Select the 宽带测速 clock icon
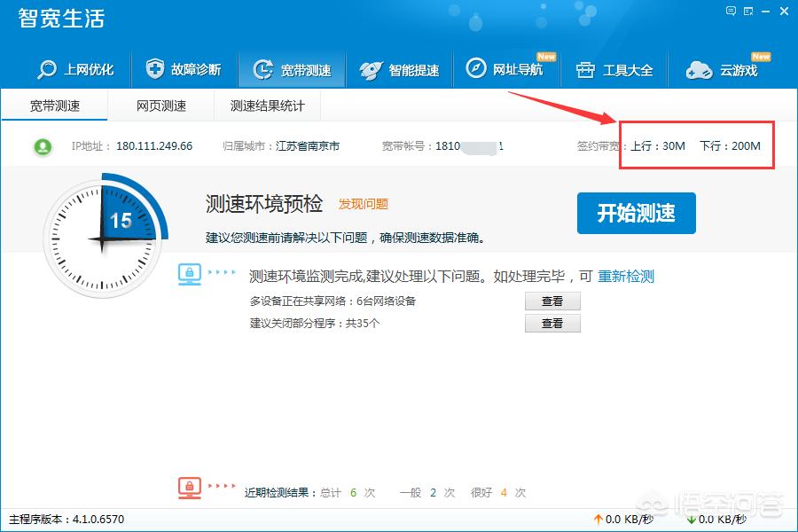Viewport: 798px width, 532px height. click(263, 69)
